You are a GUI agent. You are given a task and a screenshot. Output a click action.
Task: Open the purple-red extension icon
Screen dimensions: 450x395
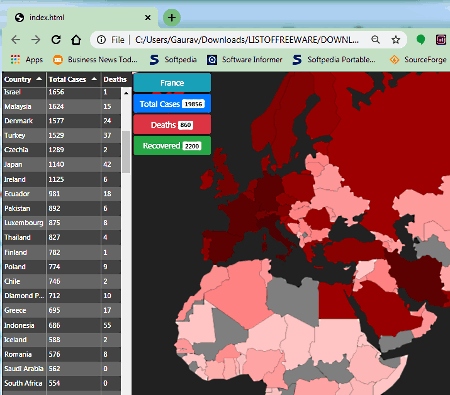[441, 40]
